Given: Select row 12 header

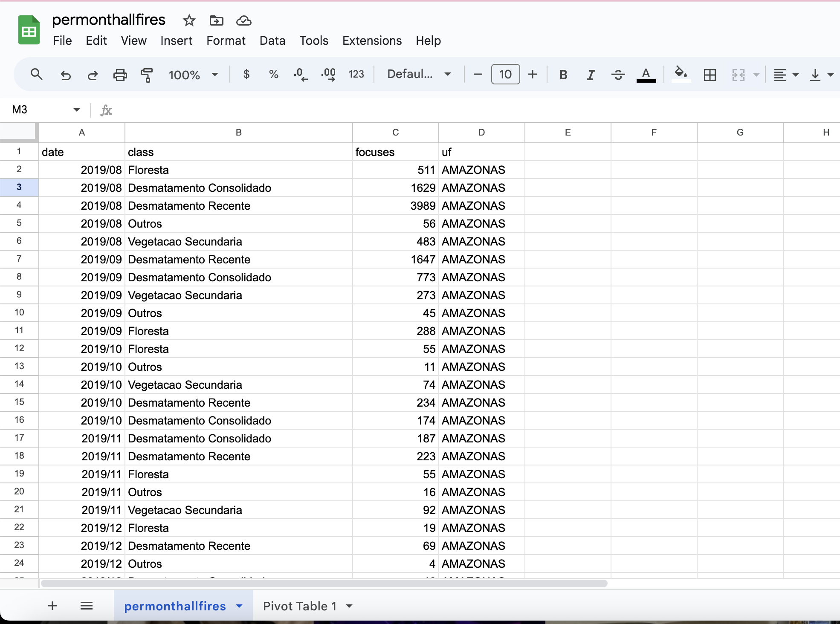Looking at the screenshot, I should pos(19,348).
